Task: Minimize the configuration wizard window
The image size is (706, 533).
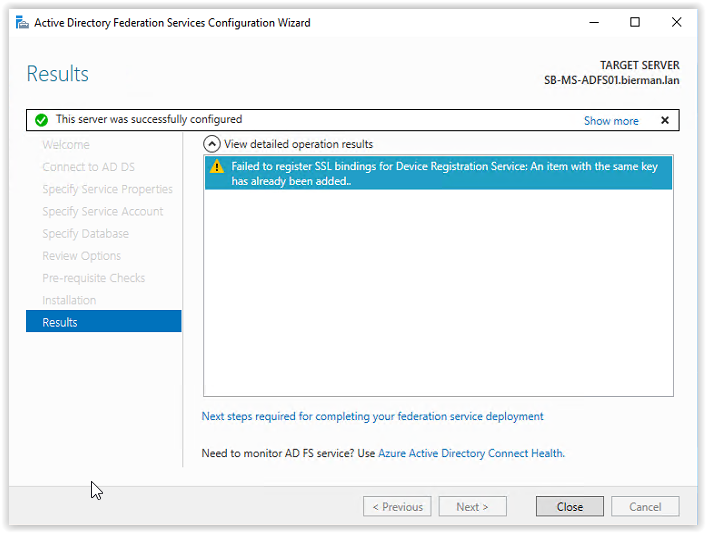Action: 594,22
